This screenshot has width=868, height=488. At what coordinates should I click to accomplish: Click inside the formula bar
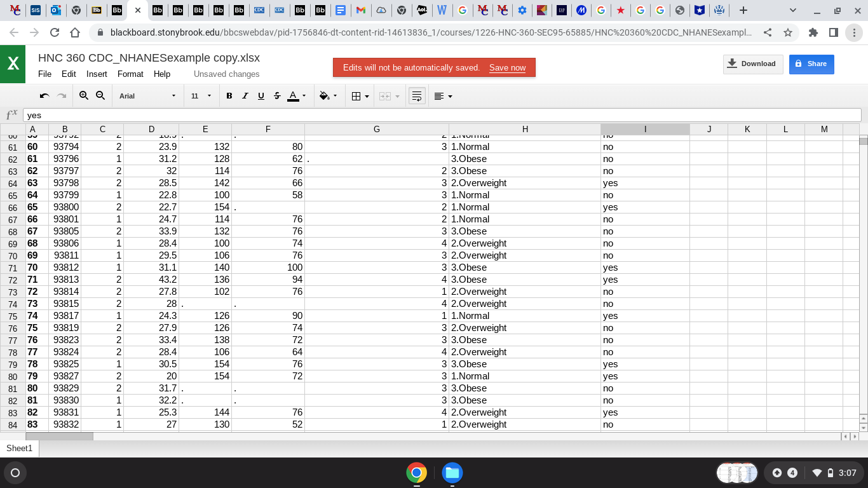point(254,115)
